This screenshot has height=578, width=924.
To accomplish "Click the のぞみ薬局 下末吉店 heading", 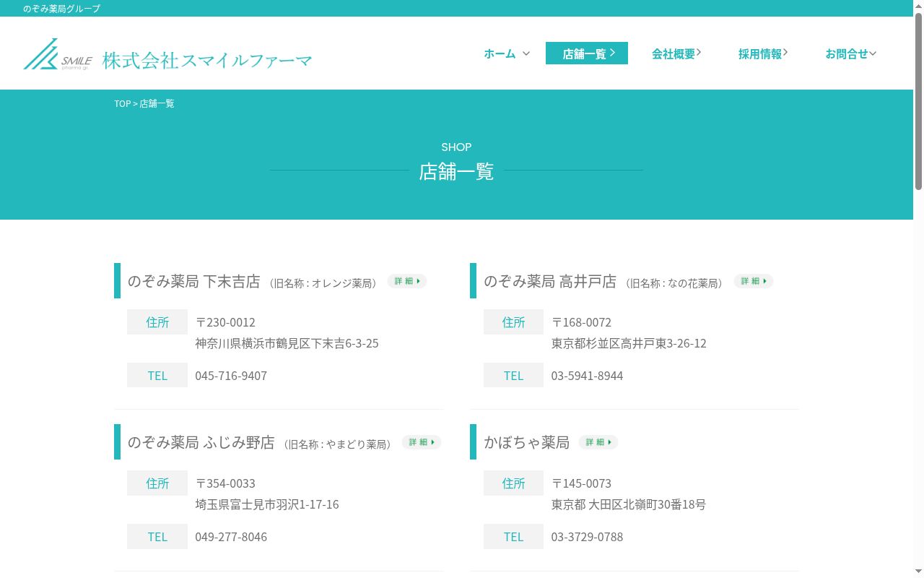I will [x=193, y=281].
